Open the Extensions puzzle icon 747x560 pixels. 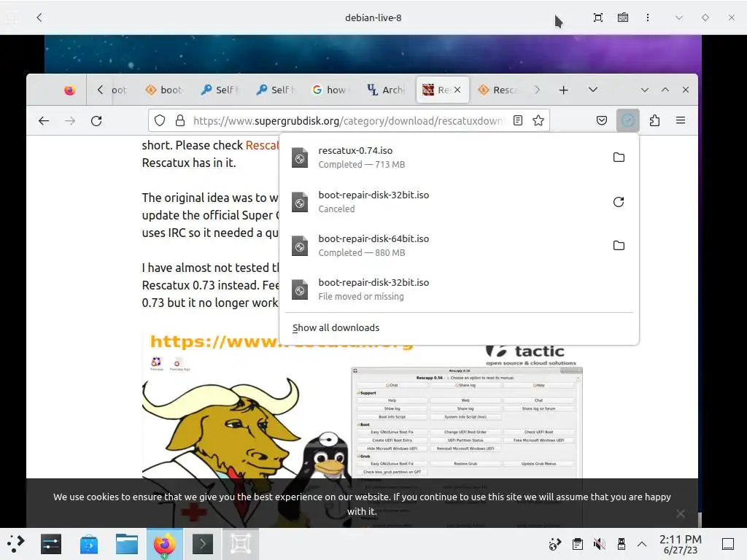click(654, 120)
